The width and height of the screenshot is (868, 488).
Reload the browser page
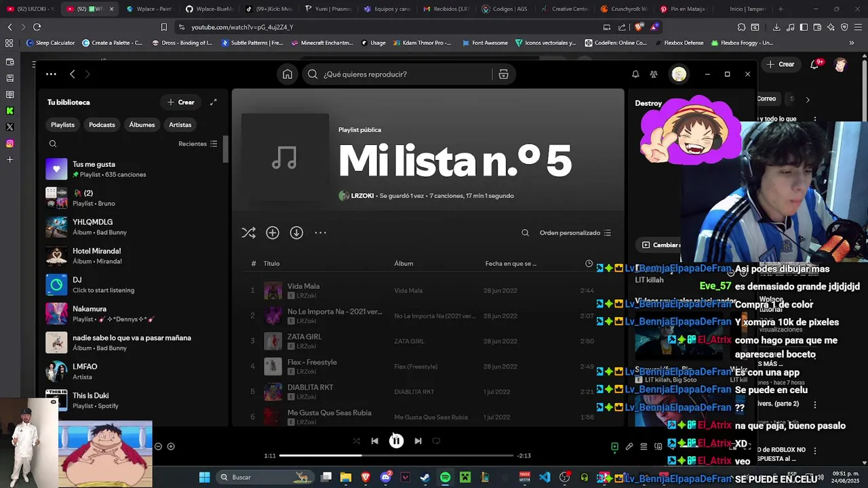pyautogui.click(x=37, y=27)
